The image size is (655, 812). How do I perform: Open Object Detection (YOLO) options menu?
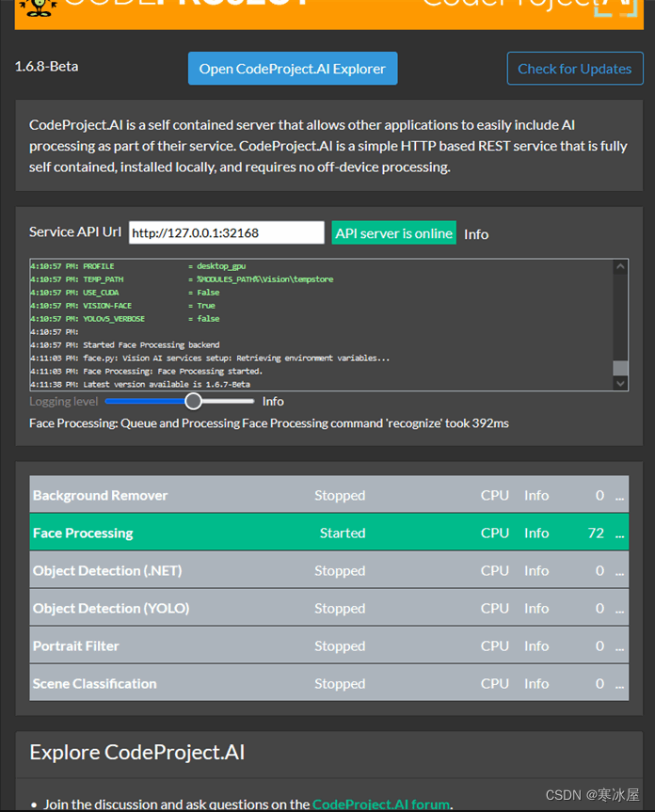(x=619, y=610)
